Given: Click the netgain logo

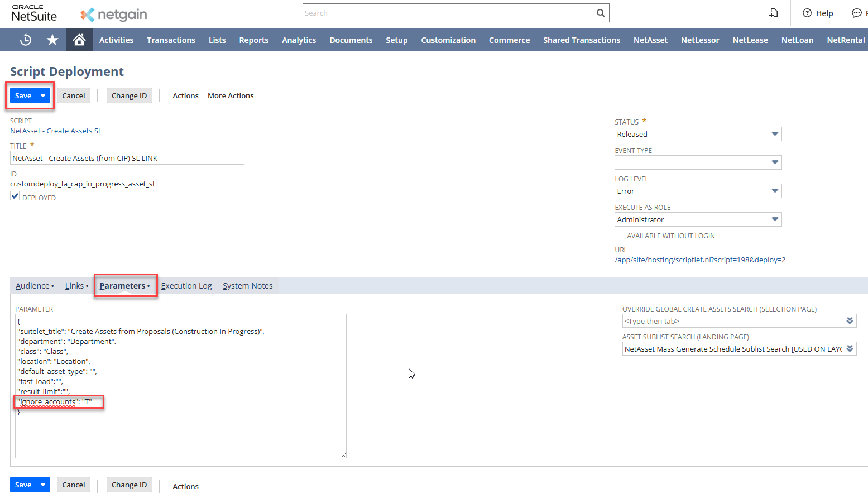Looking at the screenshot, I should [114, 15].
